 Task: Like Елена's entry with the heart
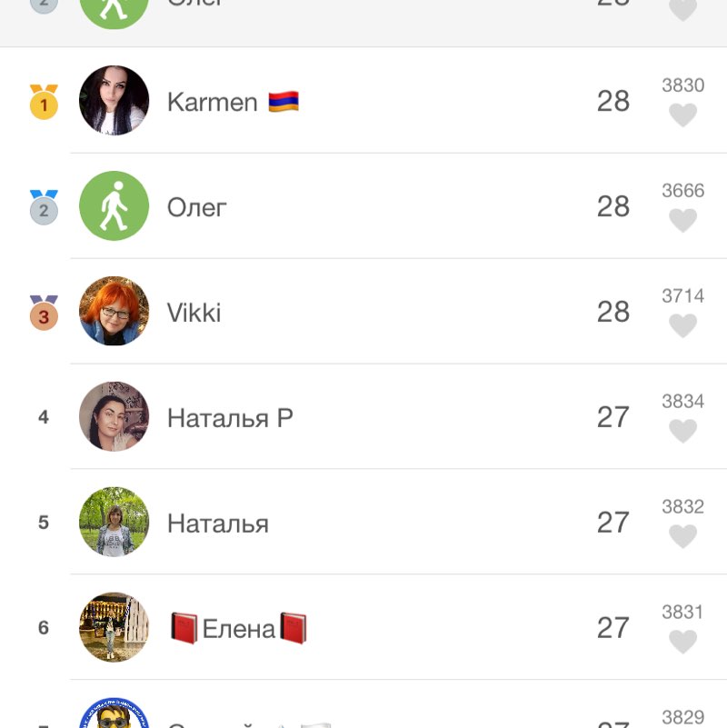682,643
